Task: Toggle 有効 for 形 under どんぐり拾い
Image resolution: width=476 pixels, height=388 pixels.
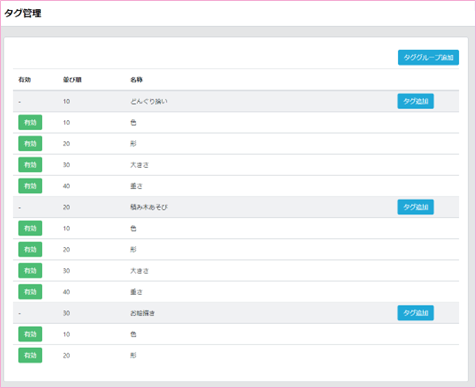Action: coord(30,144)
